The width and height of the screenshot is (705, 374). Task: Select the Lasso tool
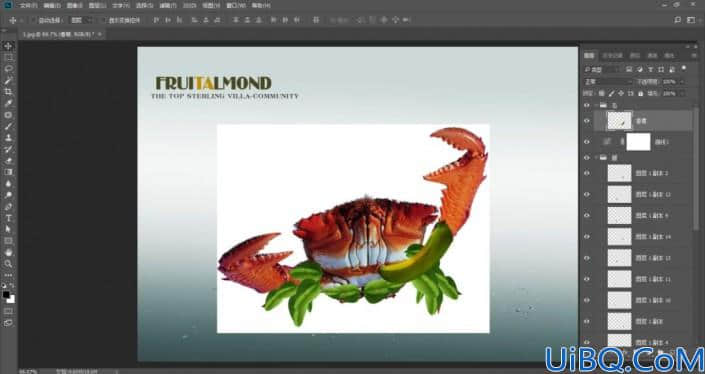(x=8, y=69)
